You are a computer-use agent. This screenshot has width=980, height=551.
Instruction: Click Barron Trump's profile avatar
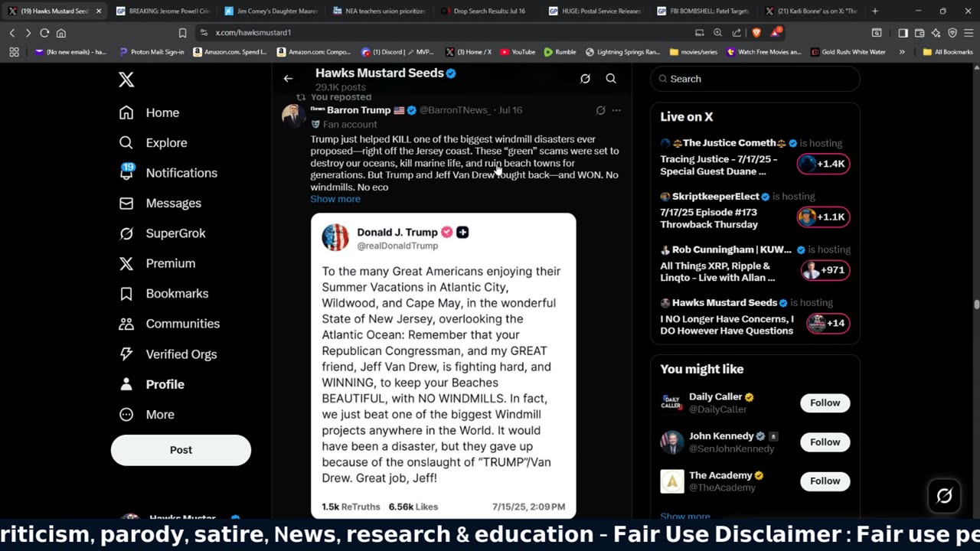[293, 115]
